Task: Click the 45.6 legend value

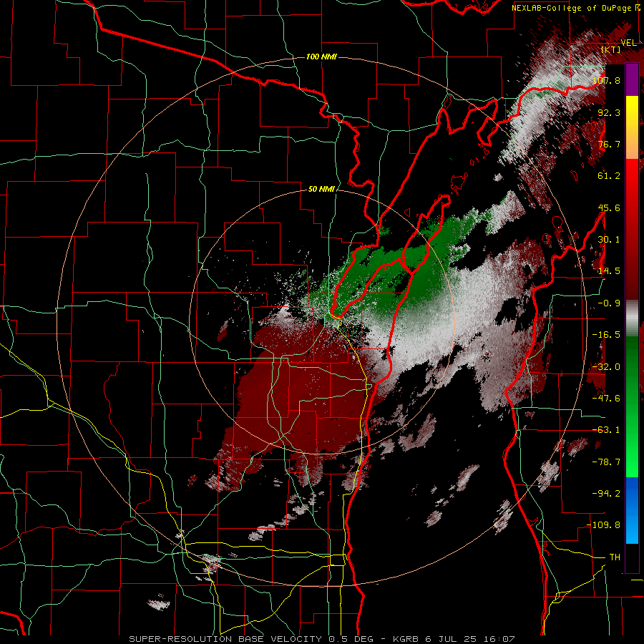Action: click(609, 208)
